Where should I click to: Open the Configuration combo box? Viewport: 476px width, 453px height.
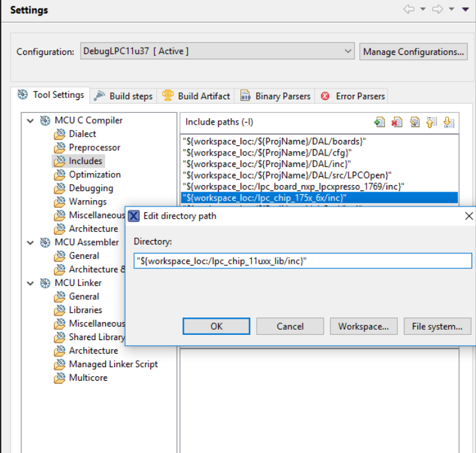click(x=217, y=51)
